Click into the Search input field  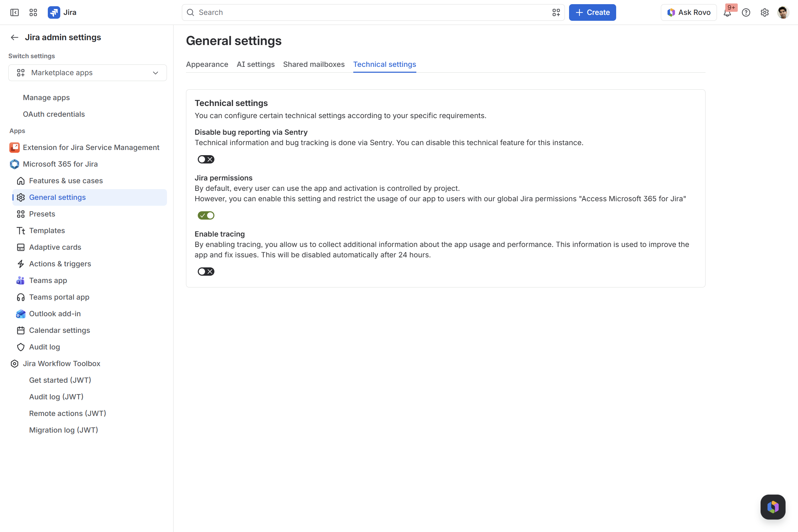pyautogui.click(x=373, y=12)
